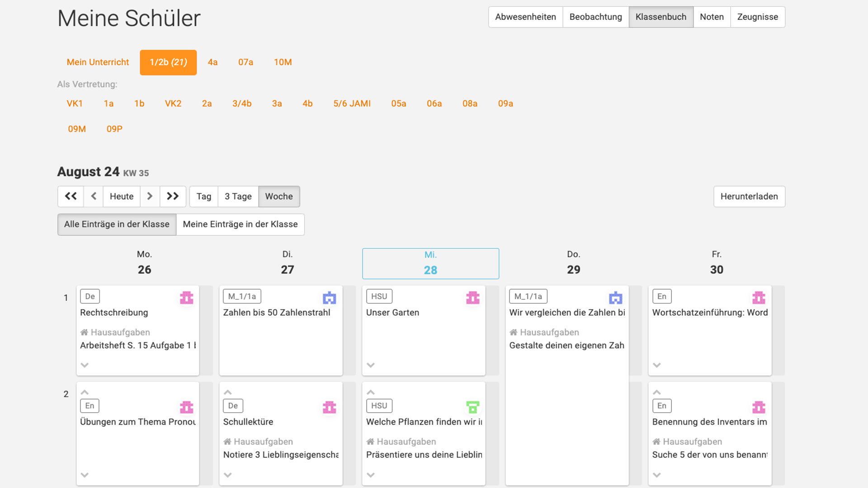Viewport: 868px width, 488px height.
Task: Click green teacher icon on Wednesday HSU period 2
Action: 472,407
